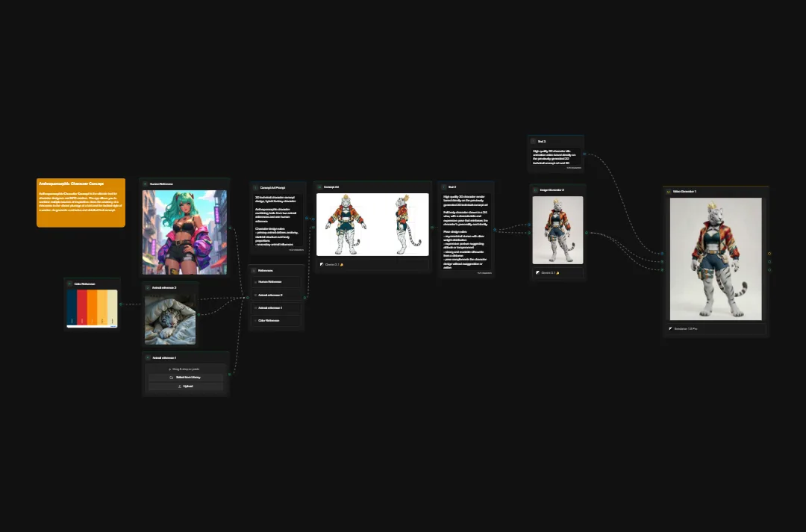Click the Drag and drop or paste area
This screenshot has height=532, width=806.
[185, 369]
